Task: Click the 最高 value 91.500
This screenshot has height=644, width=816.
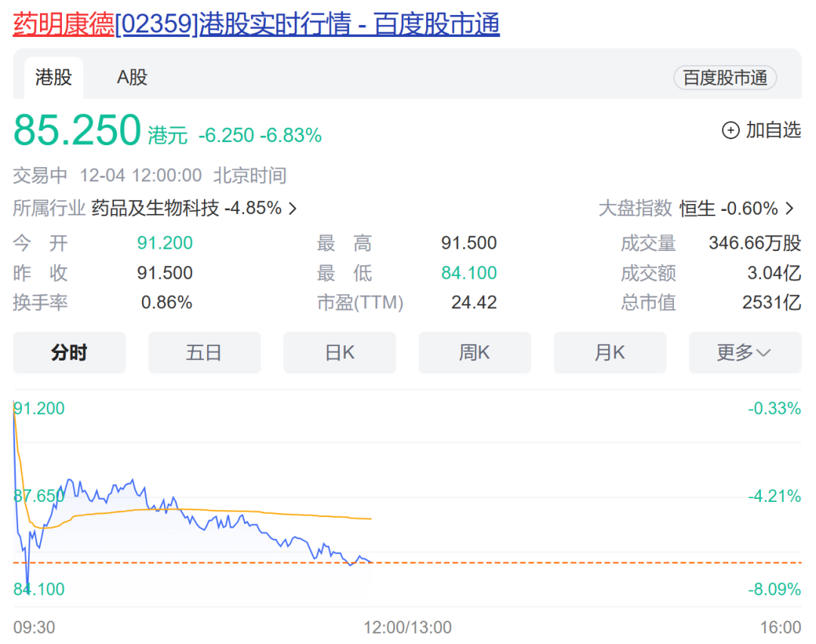Action: (x=469, y=243)
